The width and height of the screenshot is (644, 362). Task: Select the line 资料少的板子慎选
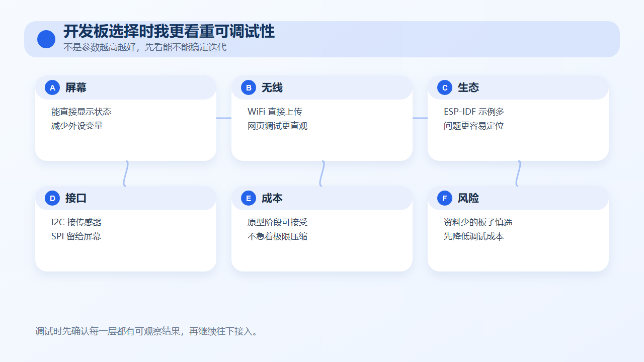(x=478, y=222)
